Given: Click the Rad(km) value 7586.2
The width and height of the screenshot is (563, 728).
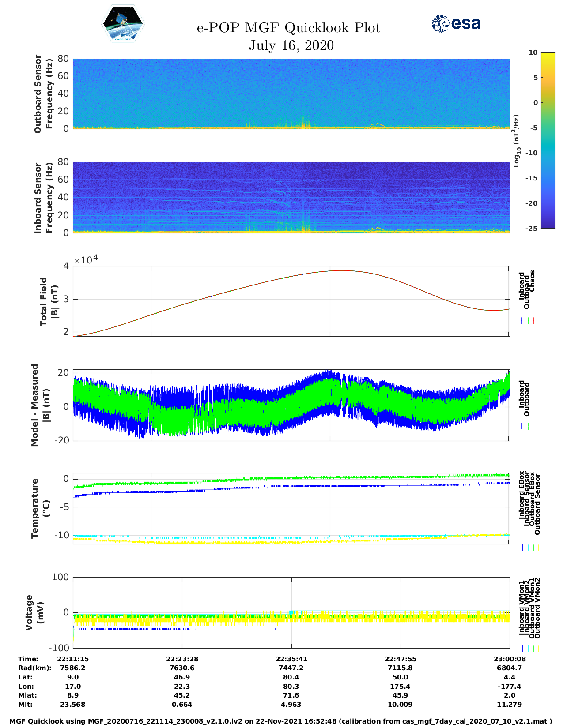Looking at the screenshot, I should [x=73, y=668].
